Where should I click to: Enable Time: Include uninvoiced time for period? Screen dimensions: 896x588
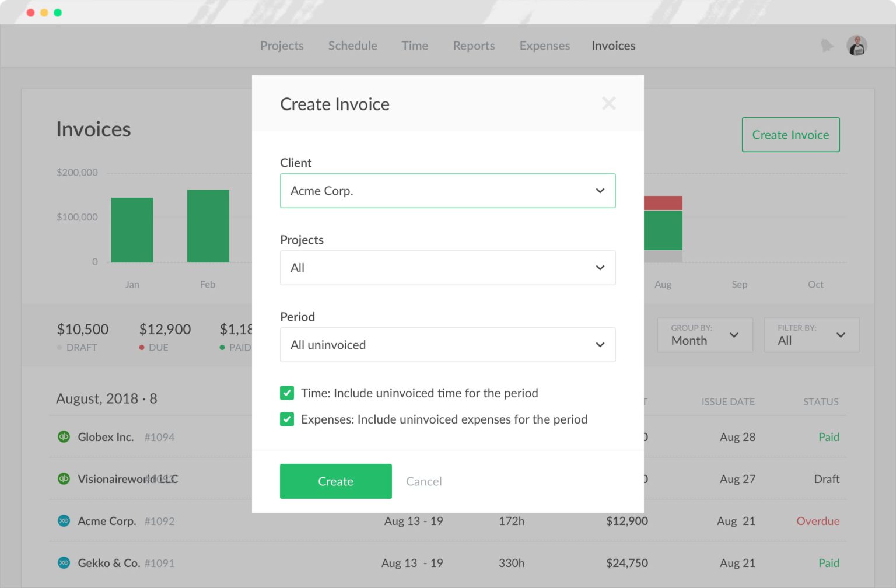(x=286, y=393)
